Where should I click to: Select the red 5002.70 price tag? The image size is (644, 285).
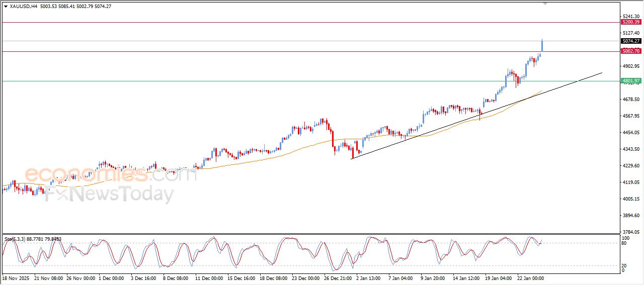(x=630, y=51)
